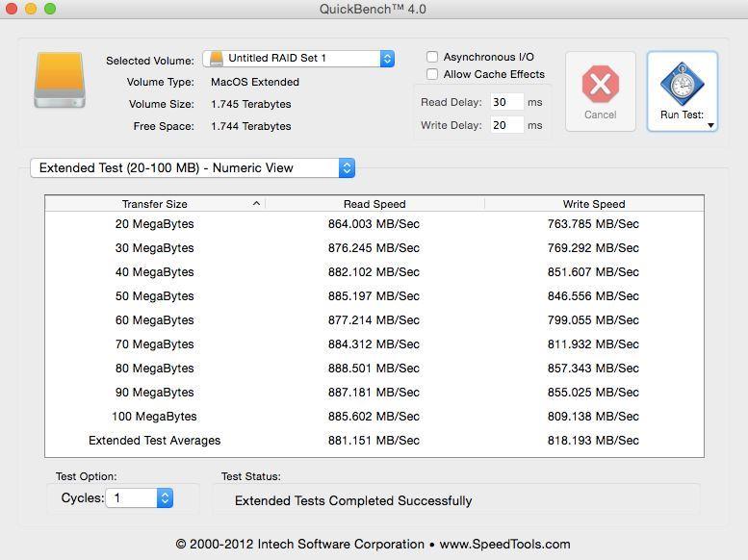The height and width of the screenshot is (560, 748).
Task: Click the orange drive volume icon
Action: tap(60, 81)
